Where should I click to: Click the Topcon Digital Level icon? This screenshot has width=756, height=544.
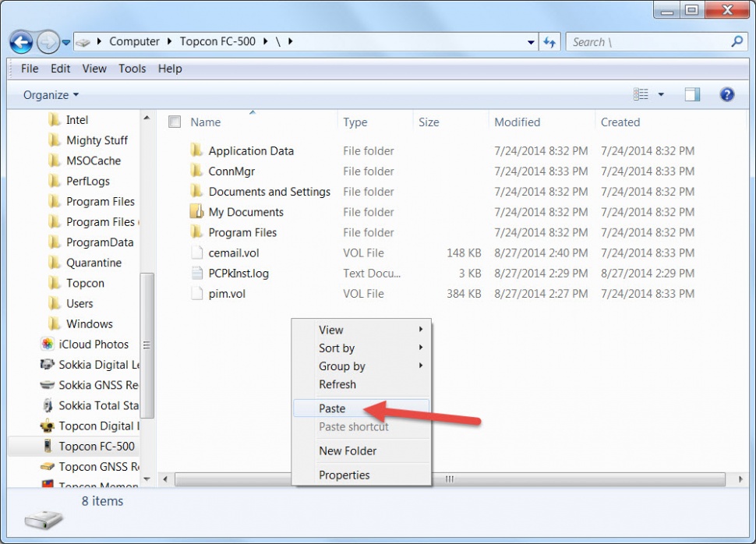pyautogui.click(x=48, y=426)
